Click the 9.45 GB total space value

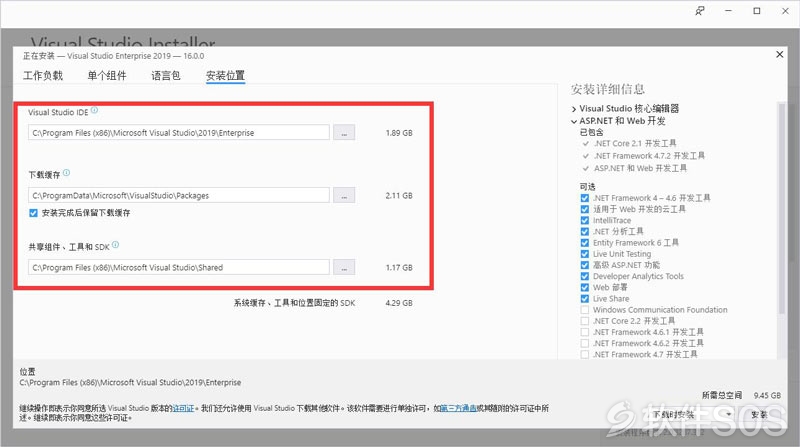point(767,395)
